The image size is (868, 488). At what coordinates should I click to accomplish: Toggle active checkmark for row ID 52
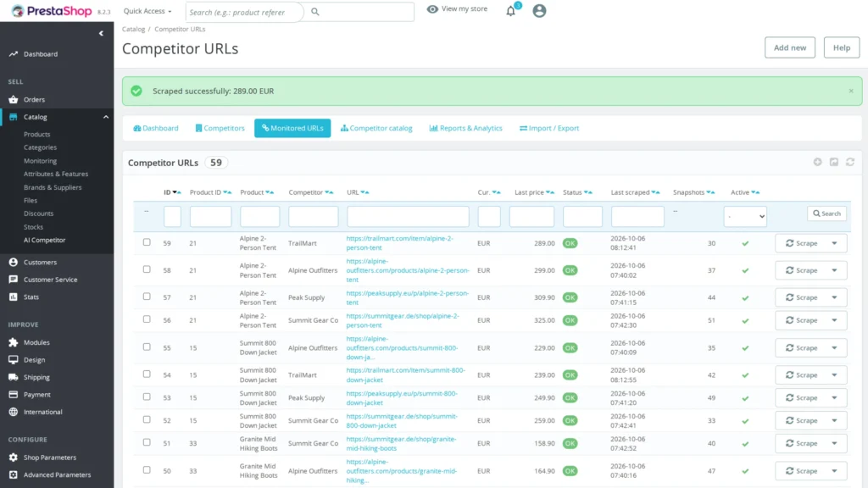coord(745,421)
